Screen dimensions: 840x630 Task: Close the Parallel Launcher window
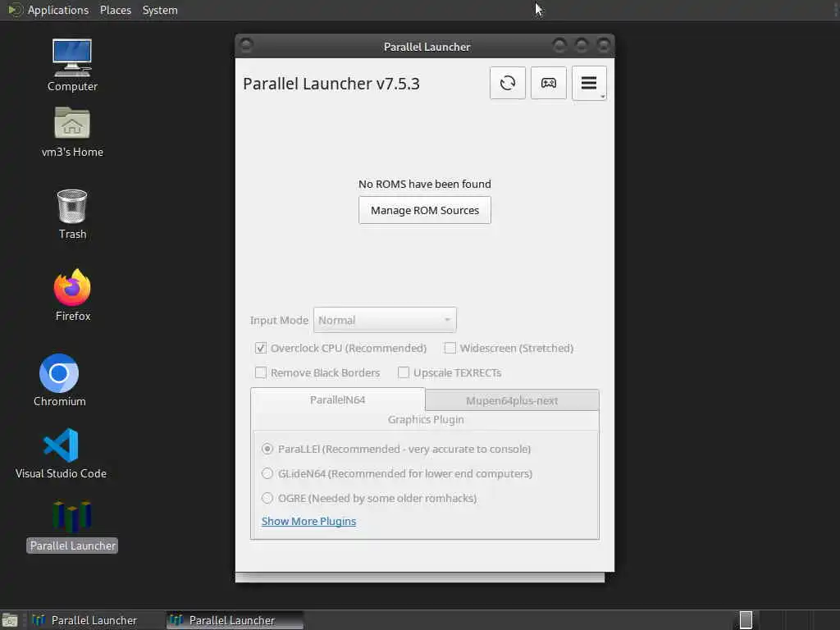point(603,46)
